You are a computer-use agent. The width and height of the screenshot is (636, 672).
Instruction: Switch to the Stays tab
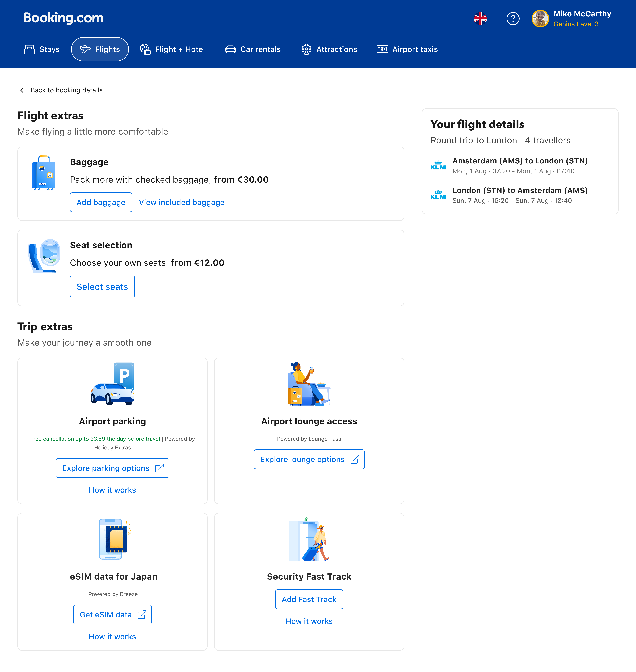tap(42, 49)
